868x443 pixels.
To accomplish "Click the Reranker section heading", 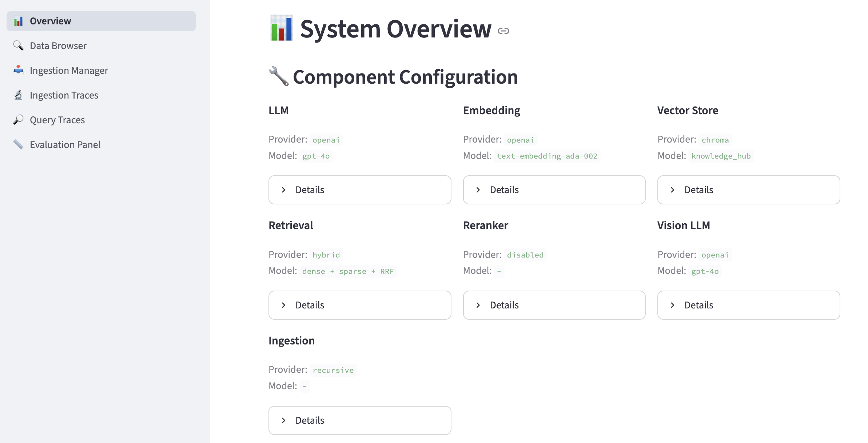I will (x=485, y=226).
